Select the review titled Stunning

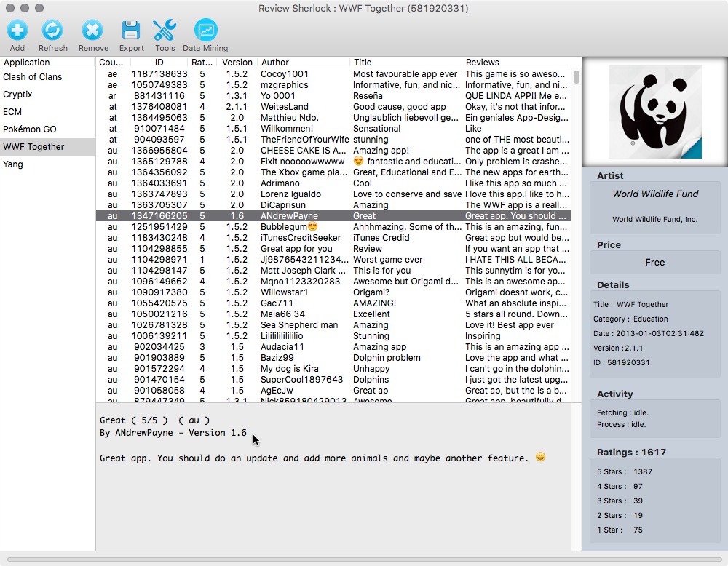(333, 336)
